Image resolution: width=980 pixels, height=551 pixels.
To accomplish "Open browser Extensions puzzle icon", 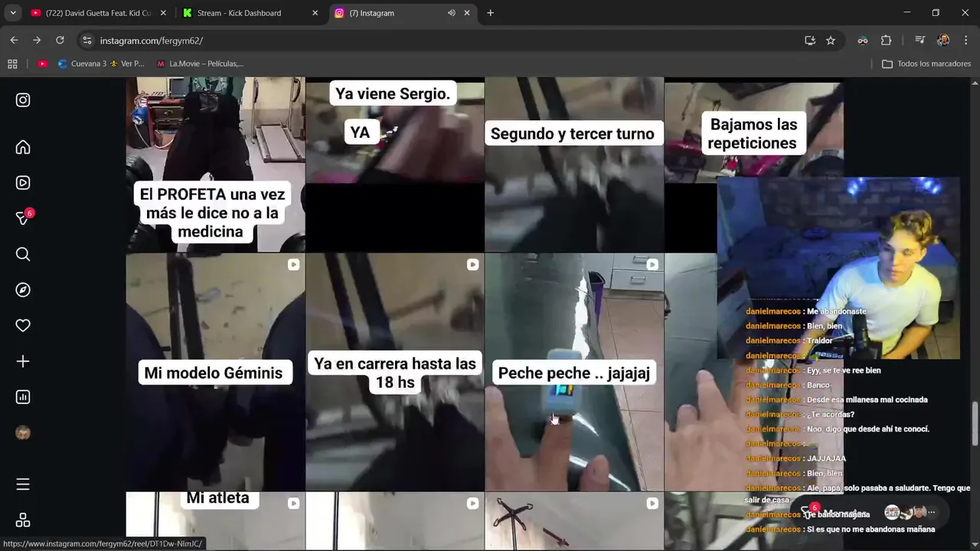I will pyautogui.click(x=887, y=41).
